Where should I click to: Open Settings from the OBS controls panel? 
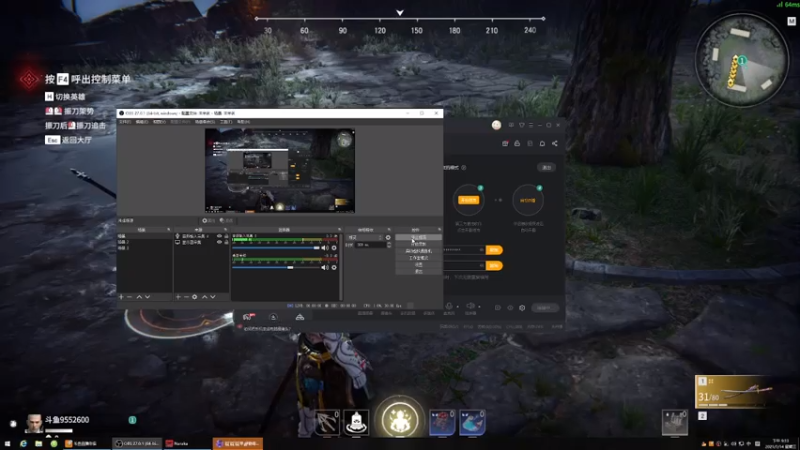(418, 265)
